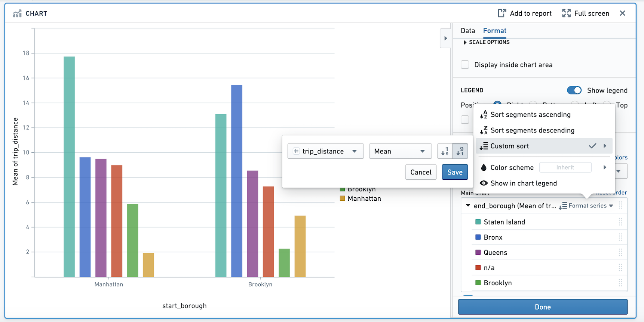Expand the SCALE OPTIONS section
644x322 pixels.
pyautogui.click(x=486, y=42)
